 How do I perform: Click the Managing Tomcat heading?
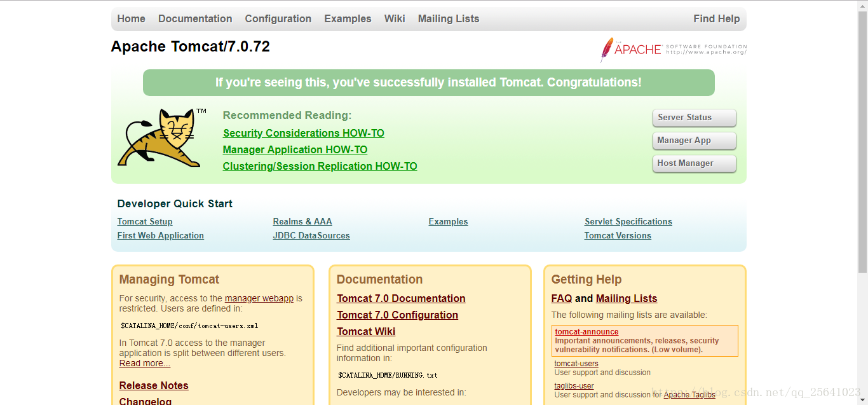[169, 279]
